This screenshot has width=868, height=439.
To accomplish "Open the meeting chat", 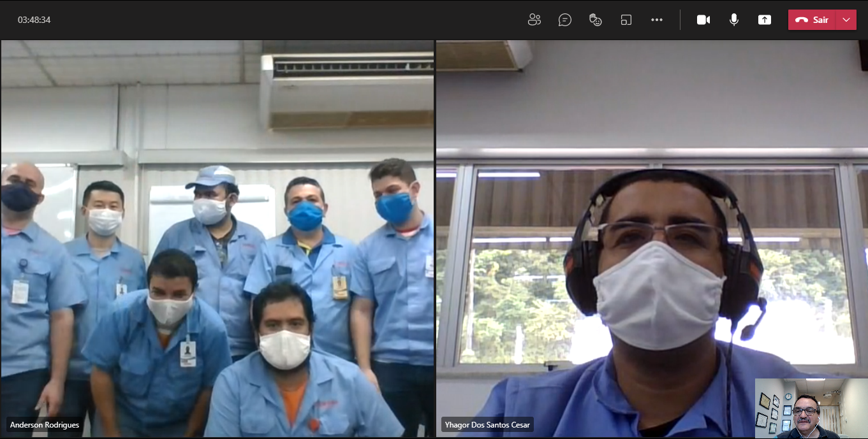I will [x=565, y=20].
